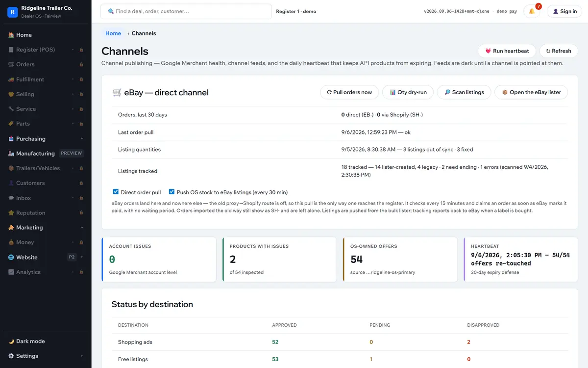This screenshot has height=368, width=588.
Task: Click the lock icon beside Customers
Action: point(81,183)
